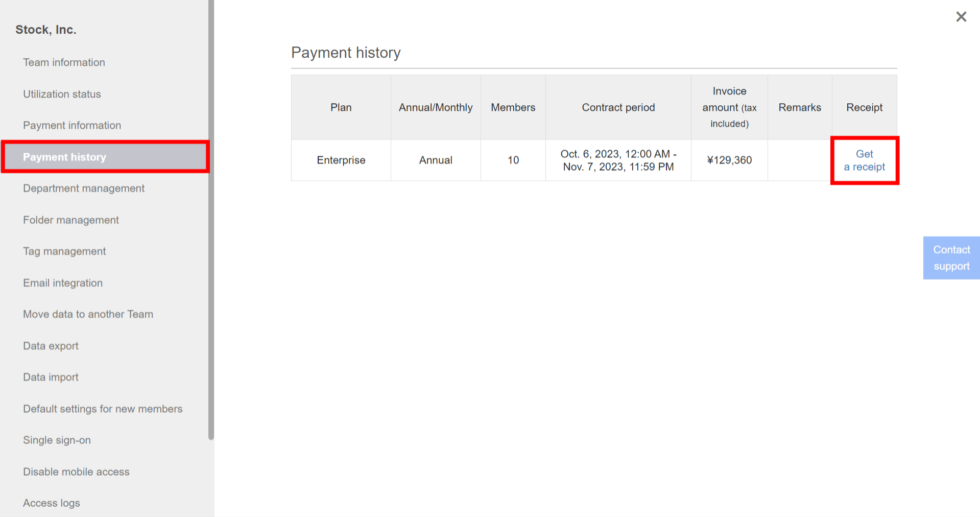Open the Tag management section
This screenshot has width=980, height=517.
click(x=64, y=251)
